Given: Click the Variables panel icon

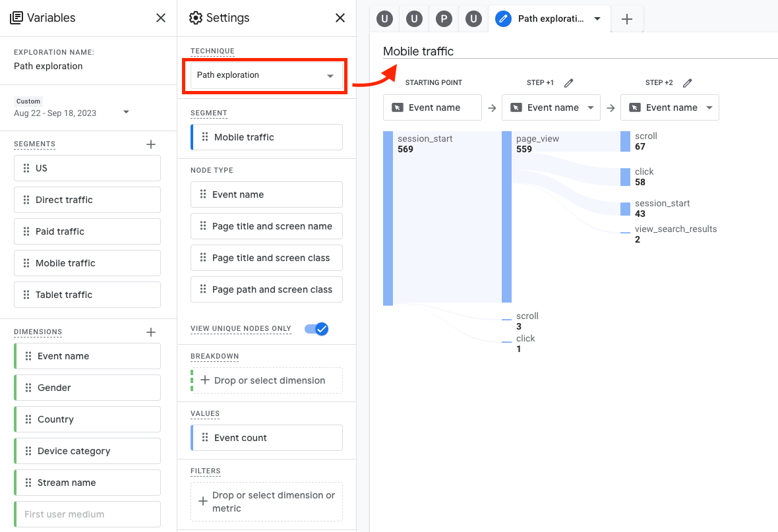Looking at the screenshot, I should (x=16, y=18).
